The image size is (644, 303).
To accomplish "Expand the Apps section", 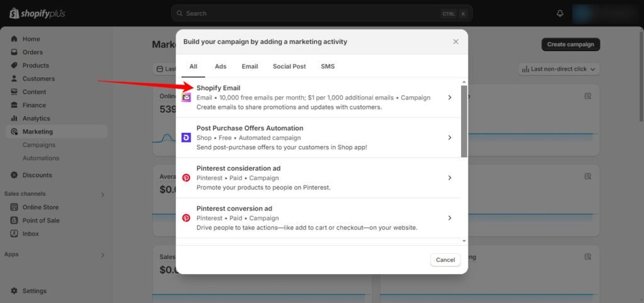I will coord(103,255).
